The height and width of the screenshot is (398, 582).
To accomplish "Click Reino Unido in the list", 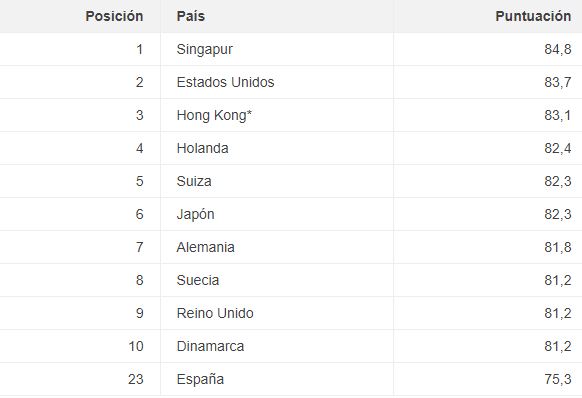I will (x=215, y=313).
